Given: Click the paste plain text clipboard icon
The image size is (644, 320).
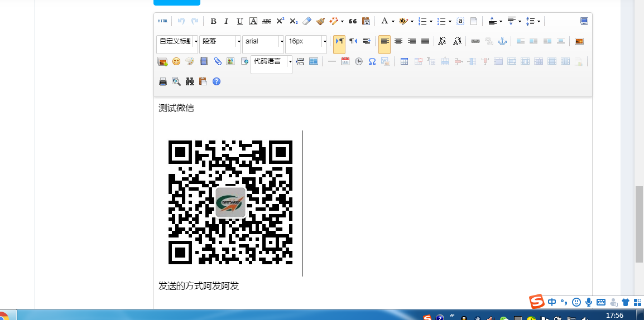Looking at the screenshot, I should tap(366, 21).
